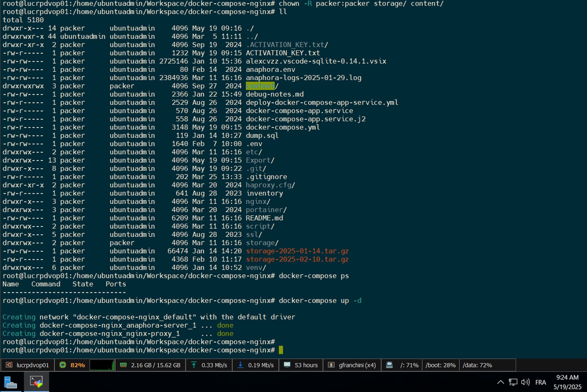The width and height of the screenshot is (587, 392).
Task: Click the dump.sql file name
Action: click(x=262, y=136)
